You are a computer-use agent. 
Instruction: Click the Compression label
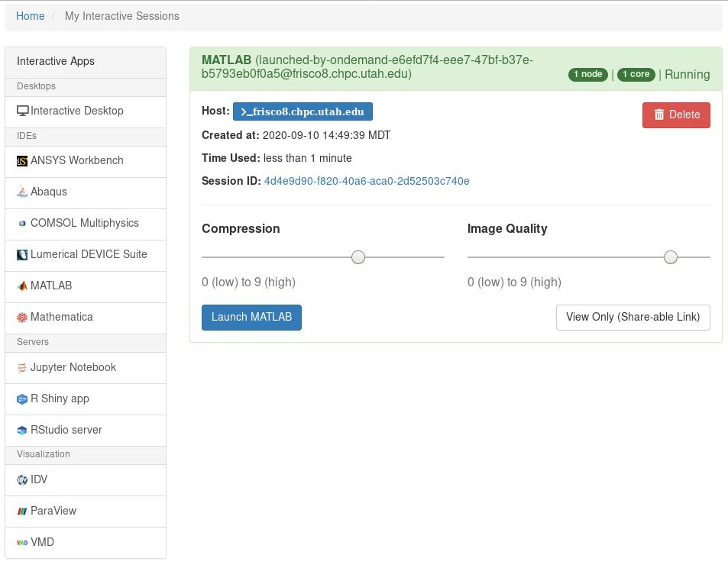point(241,229)
